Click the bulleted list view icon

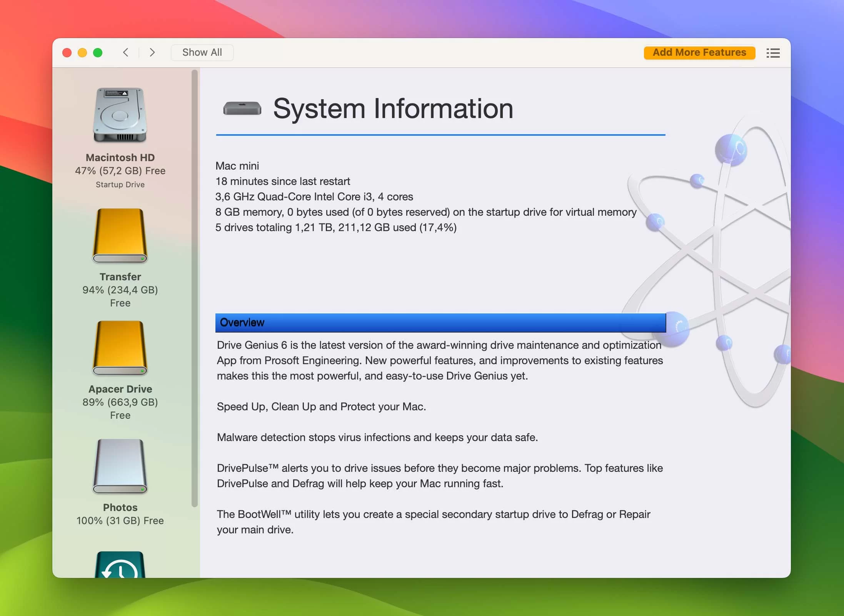[773, 52]
